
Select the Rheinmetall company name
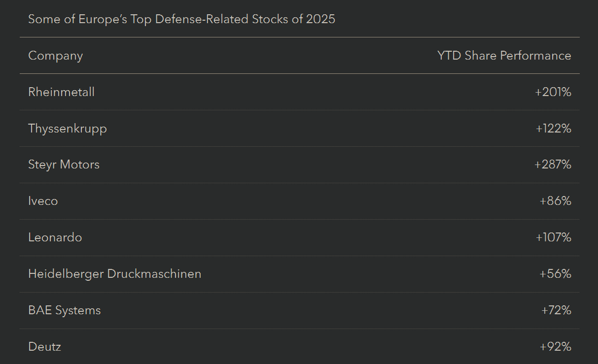pos(61,92)
